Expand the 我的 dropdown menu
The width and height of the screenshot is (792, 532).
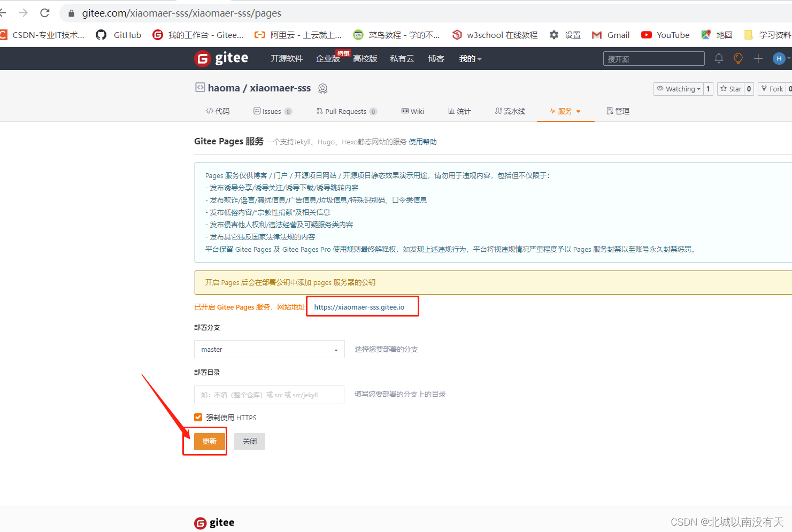pyautogui.click(x=470, y=59)
